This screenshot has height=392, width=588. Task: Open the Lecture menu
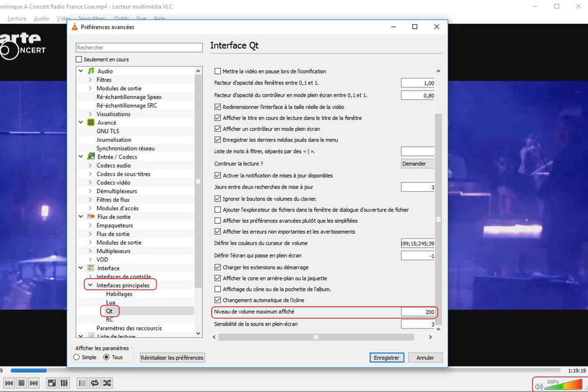17,19
